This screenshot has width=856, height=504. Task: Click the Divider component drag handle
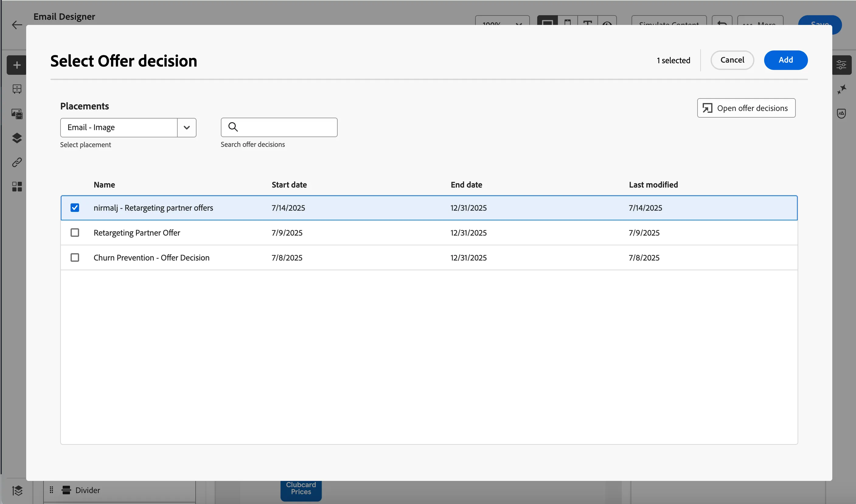(51, 490)
